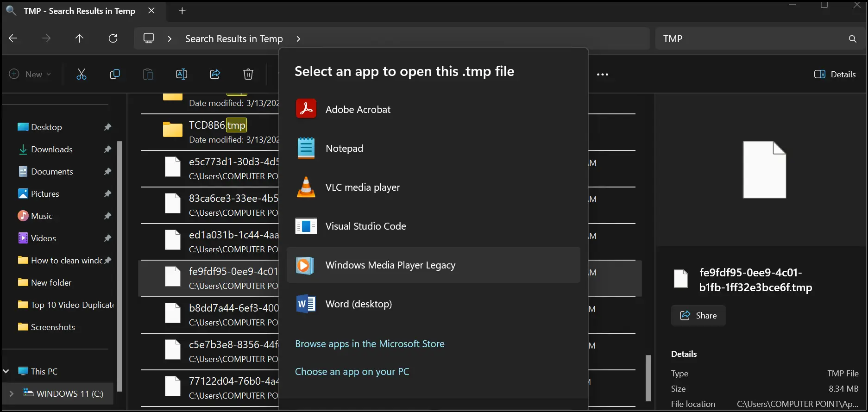Click the file preview thumbnail

(764, 170)
